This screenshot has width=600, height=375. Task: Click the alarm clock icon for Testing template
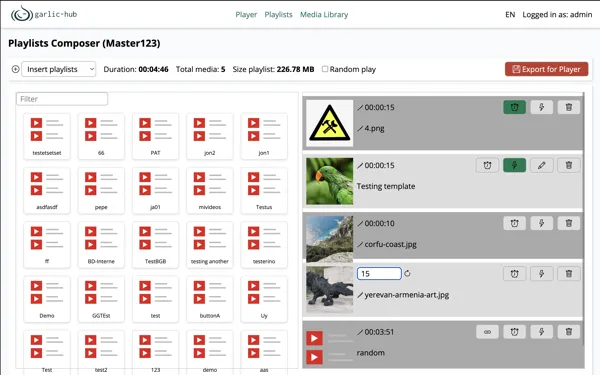pyautogui.click(x=487, y=165)
